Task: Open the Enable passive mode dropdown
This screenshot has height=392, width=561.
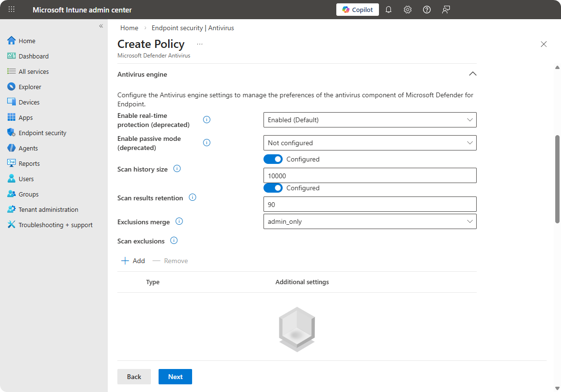Action: click(x=369, y=143)
